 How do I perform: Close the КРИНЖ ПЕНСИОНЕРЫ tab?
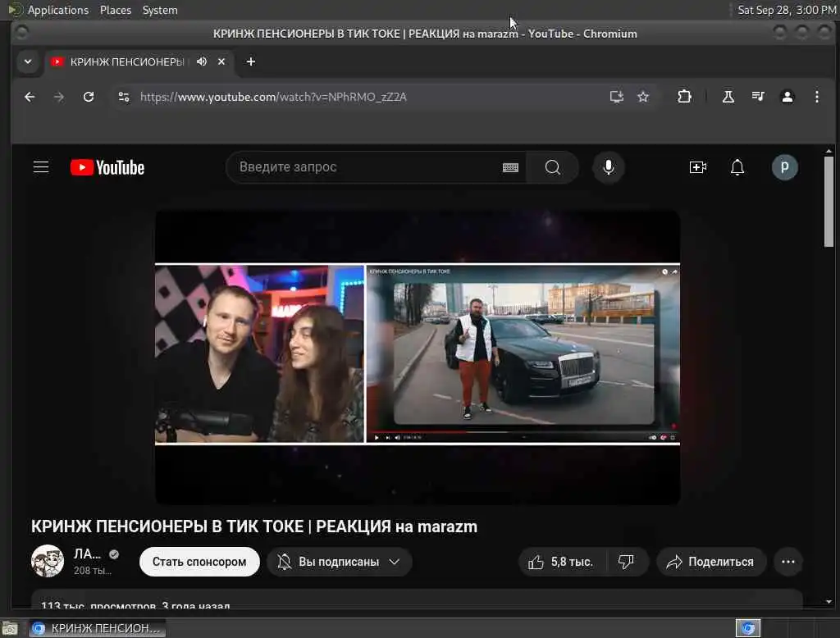pos(221,62)
